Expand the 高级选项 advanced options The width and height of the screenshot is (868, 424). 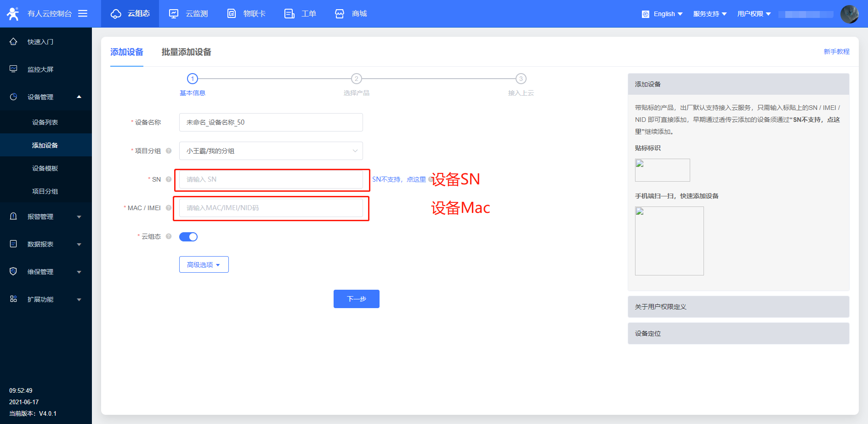click(204, 265)
